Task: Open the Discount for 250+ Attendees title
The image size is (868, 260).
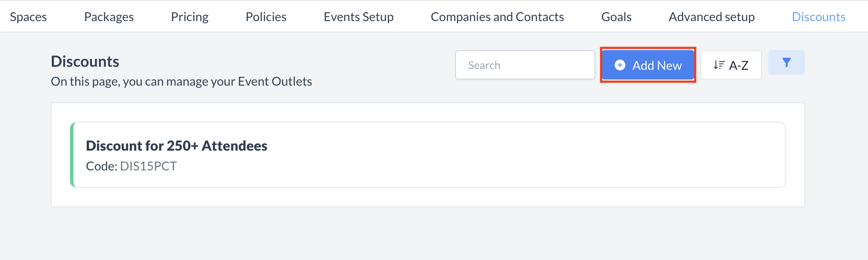Action: pyautogui.click(x=176, y=146)
